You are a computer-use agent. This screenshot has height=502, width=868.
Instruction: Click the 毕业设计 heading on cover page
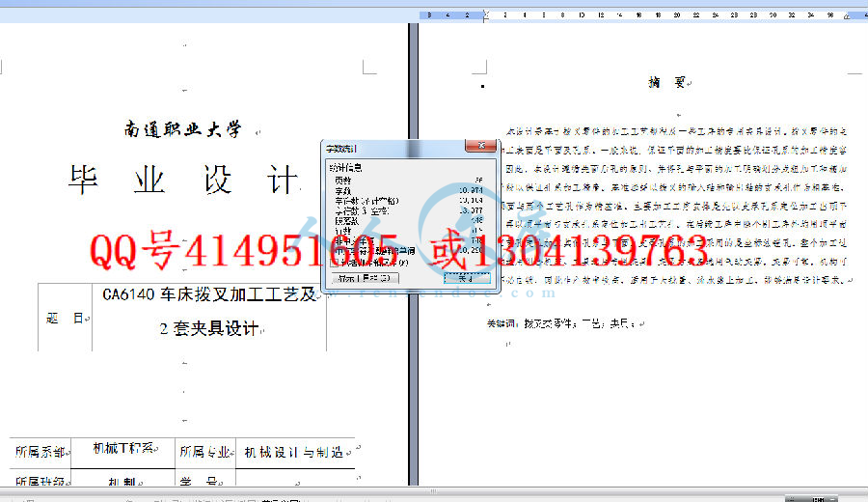(183, 179)
